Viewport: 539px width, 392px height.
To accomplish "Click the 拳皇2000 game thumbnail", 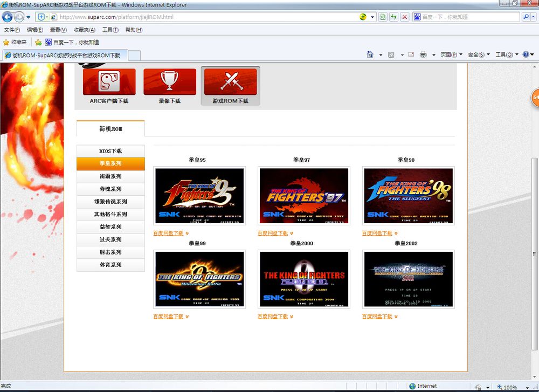I will (304, 279).
